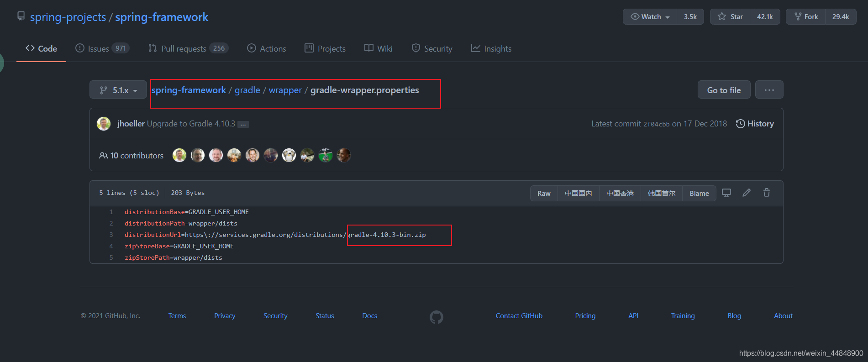Click the GitHub Octocat logo in the footer
The image size is (868, 362).
pyautogui.click(x=437, y=317)
